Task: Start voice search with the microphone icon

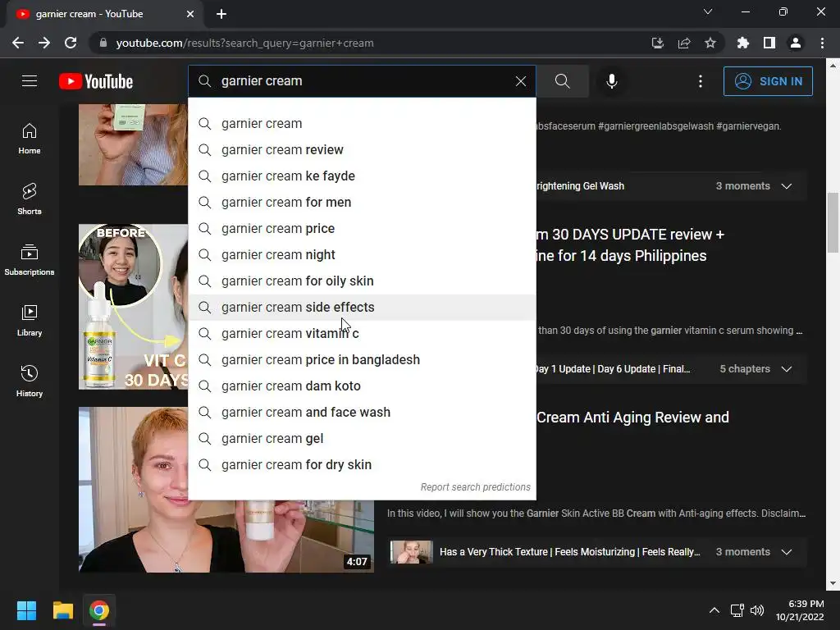Action: click(x=612, y=81)
